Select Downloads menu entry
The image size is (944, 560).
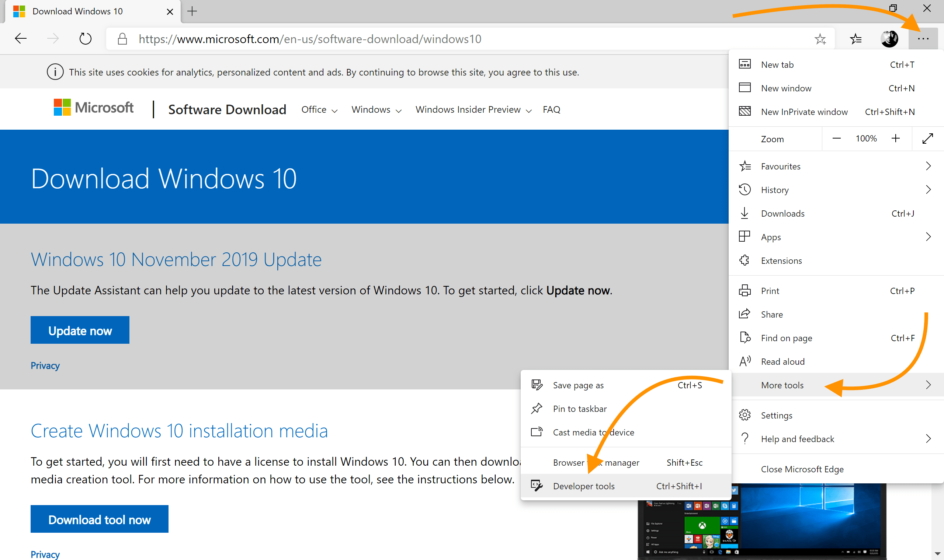(x=836, y=213)
